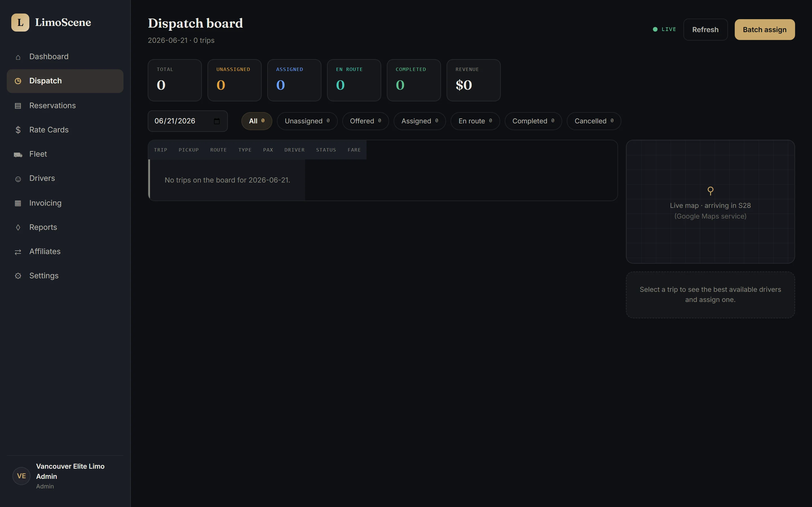
Task: Click the Rate Cards dollar icon
Action: click(x=18, y=130)
